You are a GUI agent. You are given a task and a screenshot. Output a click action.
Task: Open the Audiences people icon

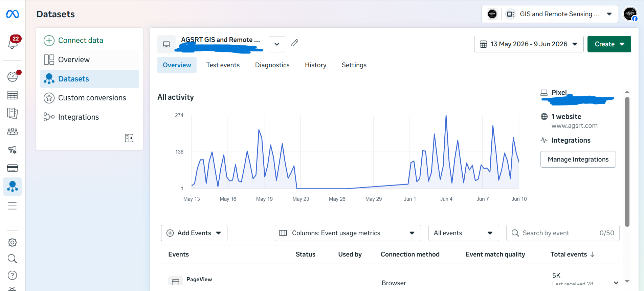pyautogui.click(x=13, y=131)
